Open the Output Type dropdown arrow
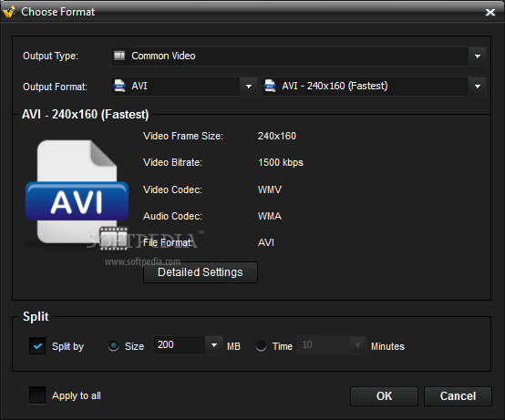The image size is (505, 420). click(478, 56)
